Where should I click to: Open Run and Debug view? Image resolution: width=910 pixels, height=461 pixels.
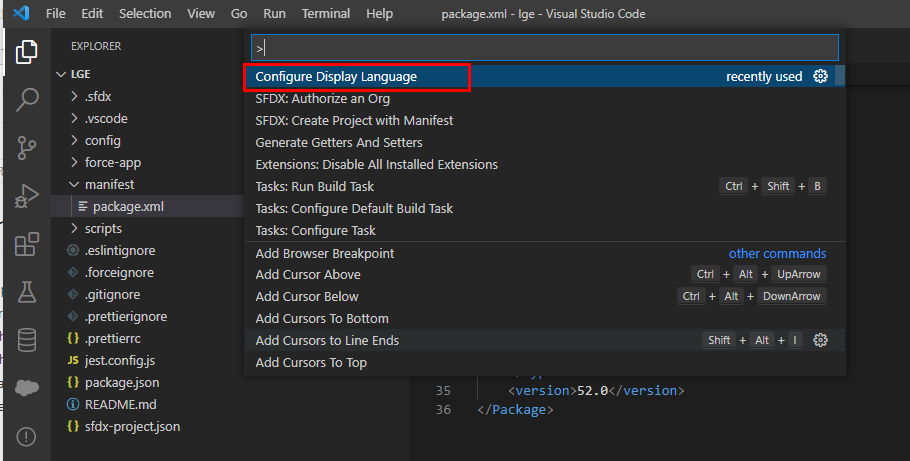27,197
